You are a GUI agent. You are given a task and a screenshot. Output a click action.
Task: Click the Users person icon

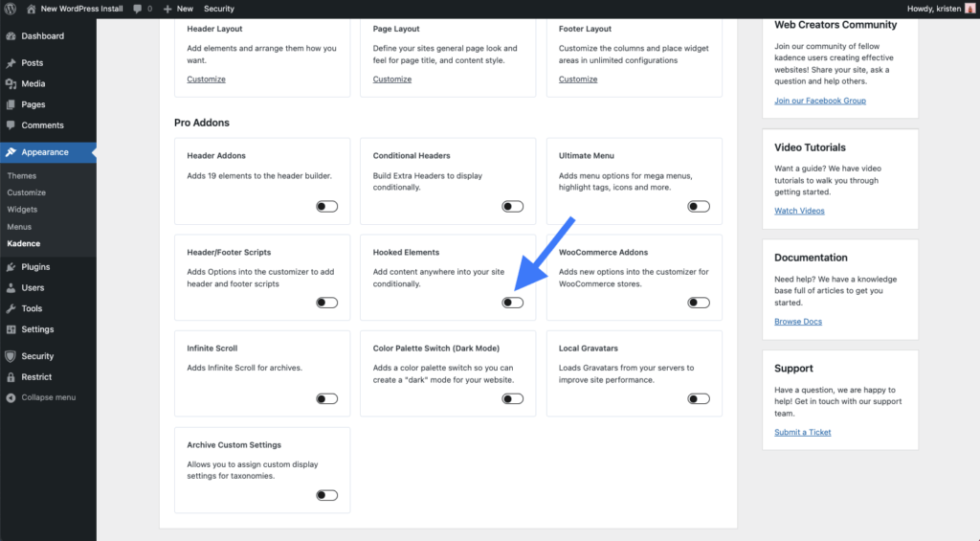[11, 287]
